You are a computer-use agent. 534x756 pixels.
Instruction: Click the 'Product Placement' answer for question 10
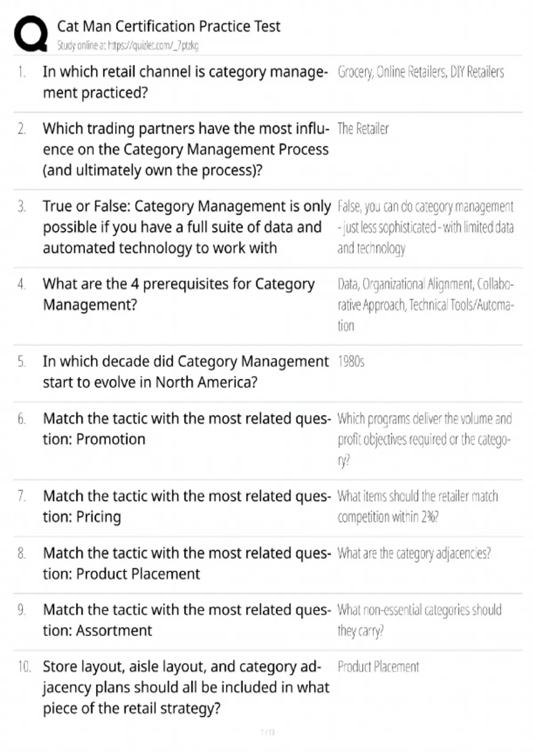click(x=378, y=667)
